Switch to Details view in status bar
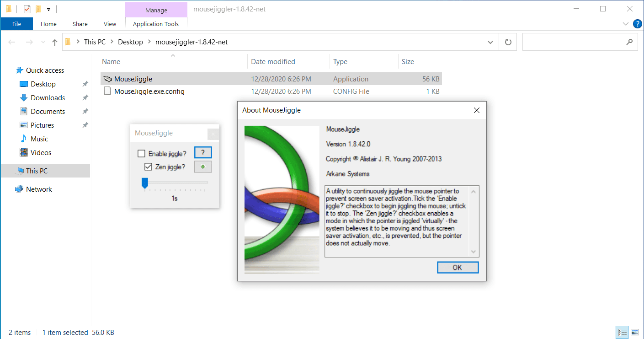This screenshot has width=644, height=339. tap(623, 332)
